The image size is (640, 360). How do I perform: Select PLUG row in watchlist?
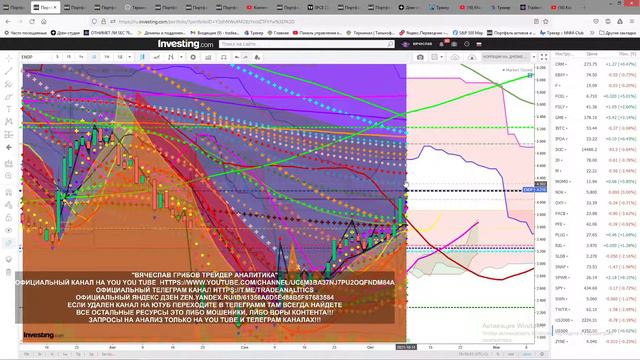point(595,235)
